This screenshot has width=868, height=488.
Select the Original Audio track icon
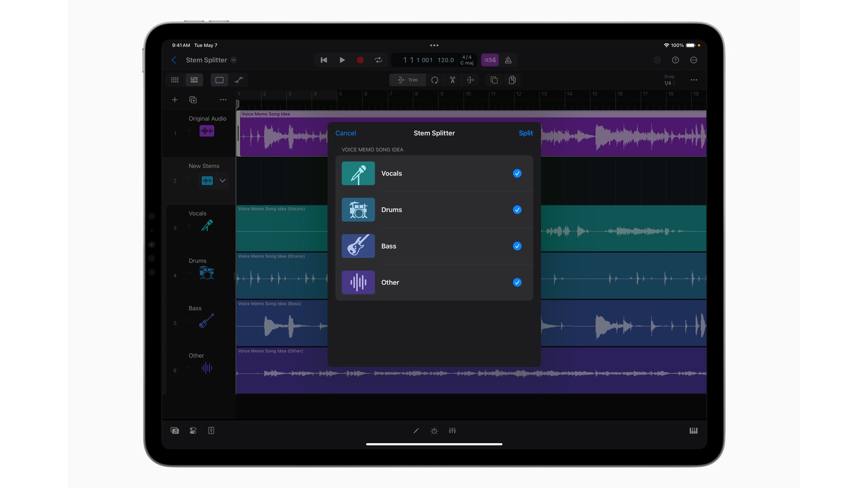pyautogui.click(x=207, y=131)
